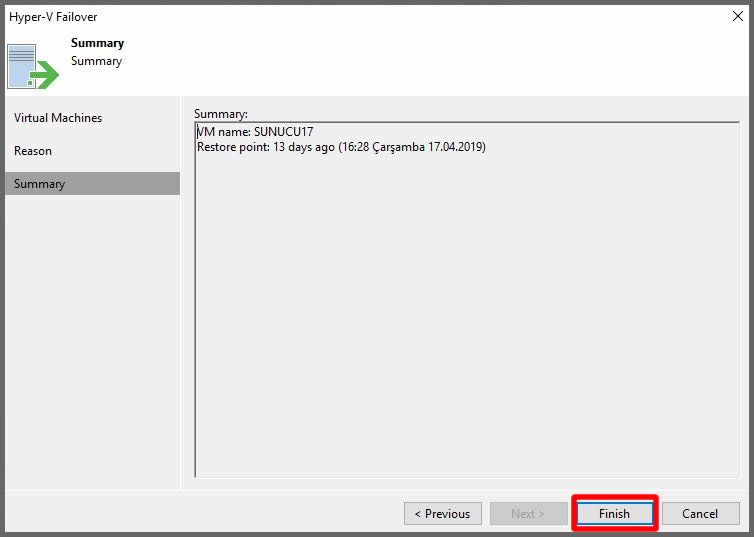The width and height of the screenshot is (754, 537).
Task: Click the Finish button
Action: (614, 514)
